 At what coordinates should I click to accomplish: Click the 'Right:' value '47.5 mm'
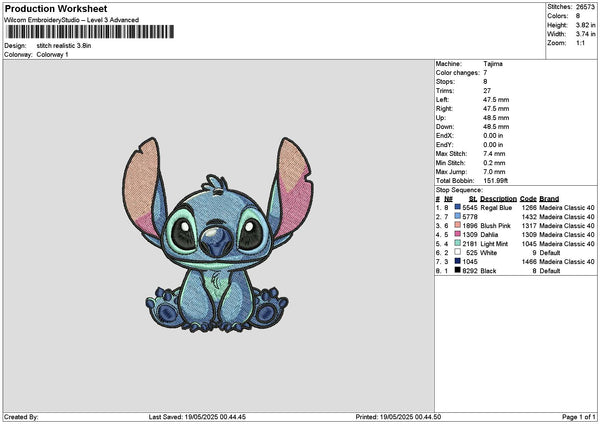point(496,109)
